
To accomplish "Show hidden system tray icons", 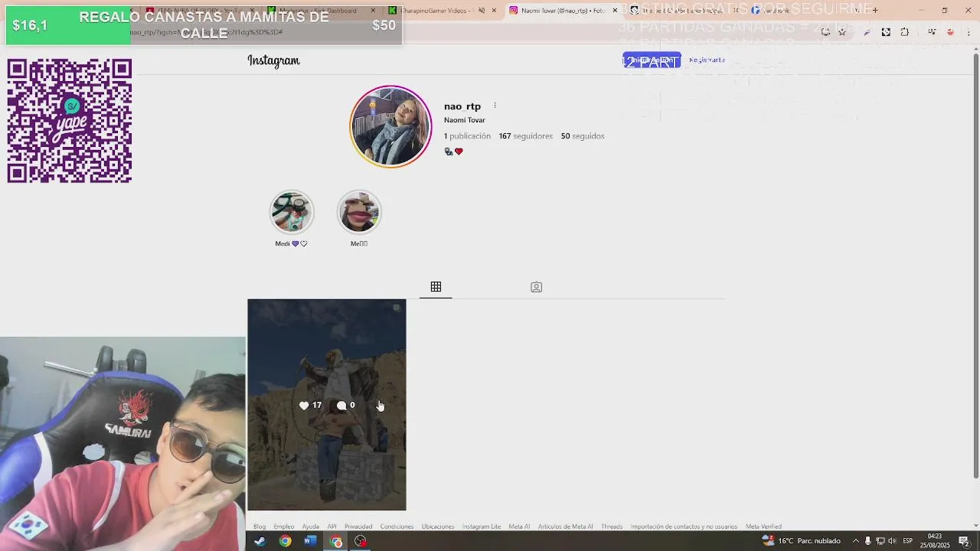I will click(856, 541).
